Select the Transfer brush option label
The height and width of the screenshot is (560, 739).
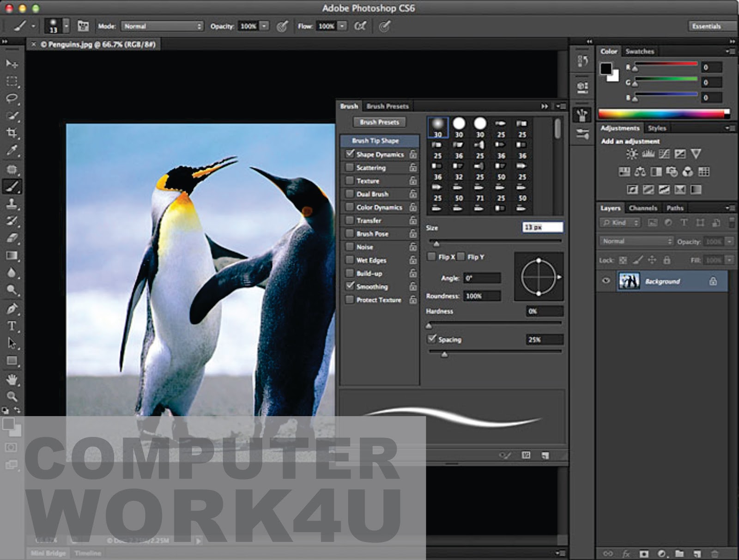pyautogui.click(x=369, y=220)
